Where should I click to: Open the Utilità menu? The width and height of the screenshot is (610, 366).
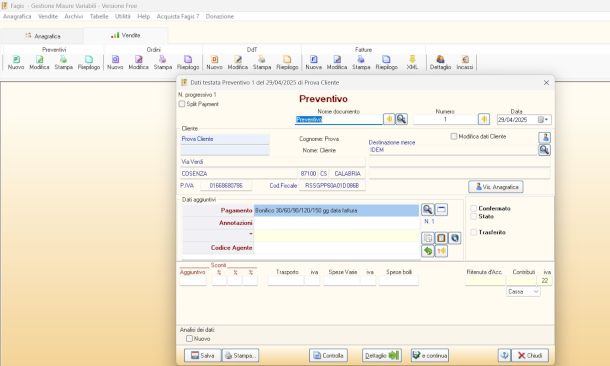tap(123, 16)
